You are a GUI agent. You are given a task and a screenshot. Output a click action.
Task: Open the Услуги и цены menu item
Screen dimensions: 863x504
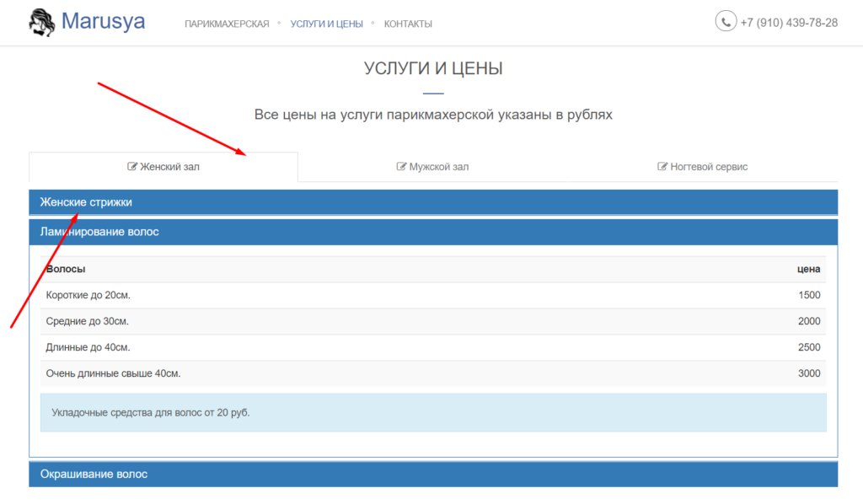point(326,24)
